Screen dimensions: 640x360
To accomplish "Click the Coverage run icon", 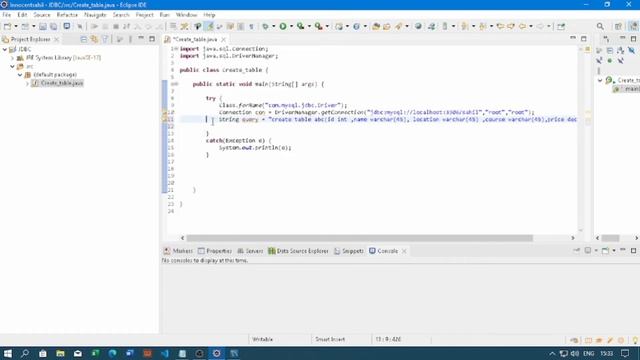I will [x=301, y=26].
